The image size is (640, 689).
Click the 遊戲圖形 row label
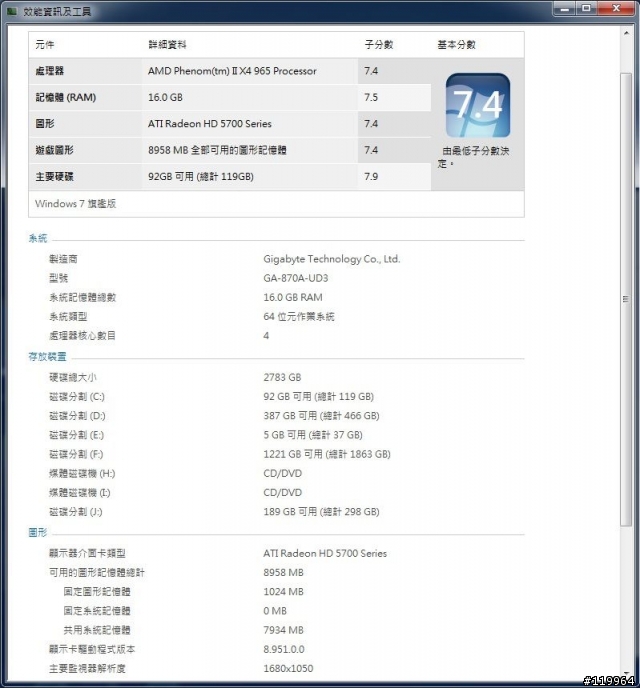[x=54, y=150]
